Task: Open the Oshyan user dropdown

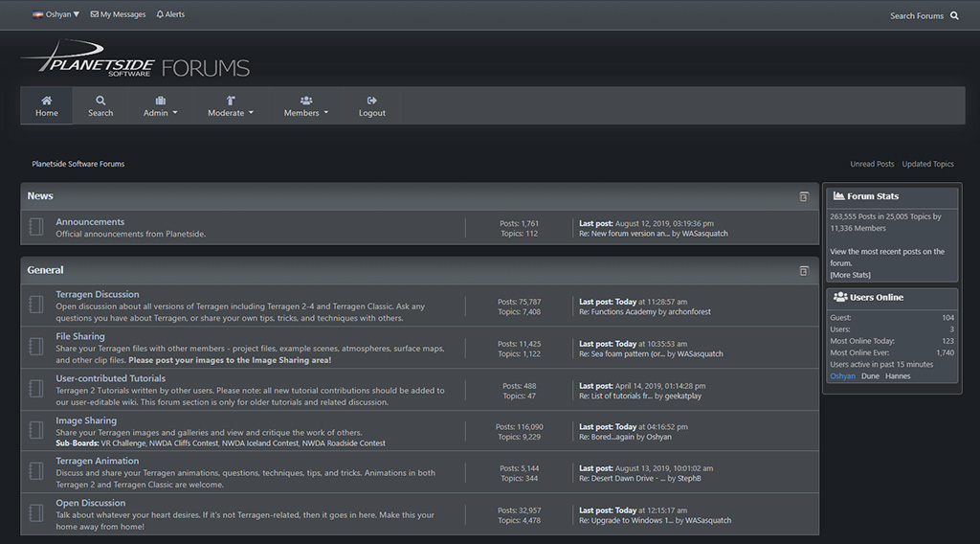Action: pyautogui.click(x=62, y=13)
